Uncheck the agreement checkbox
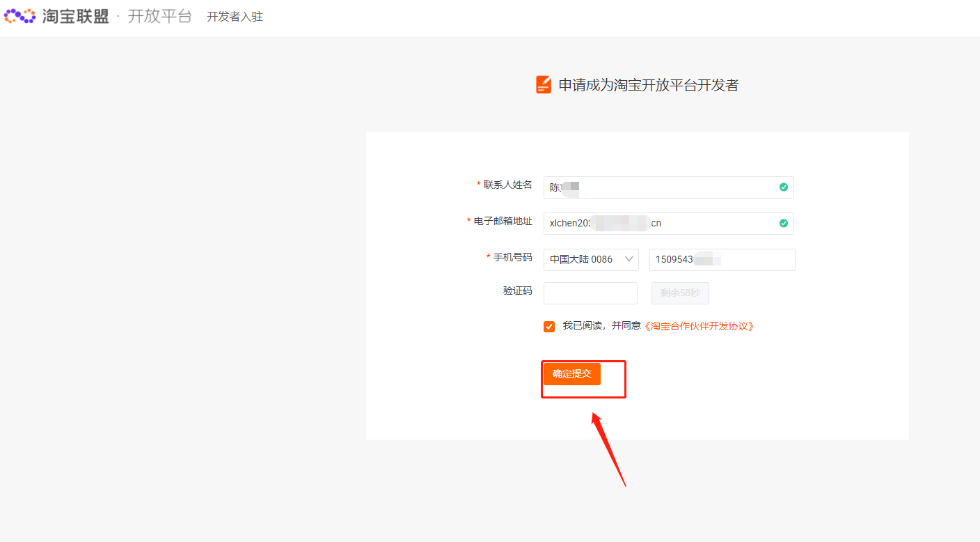Screen dimensions: 980x542 (x=549, y=327)
